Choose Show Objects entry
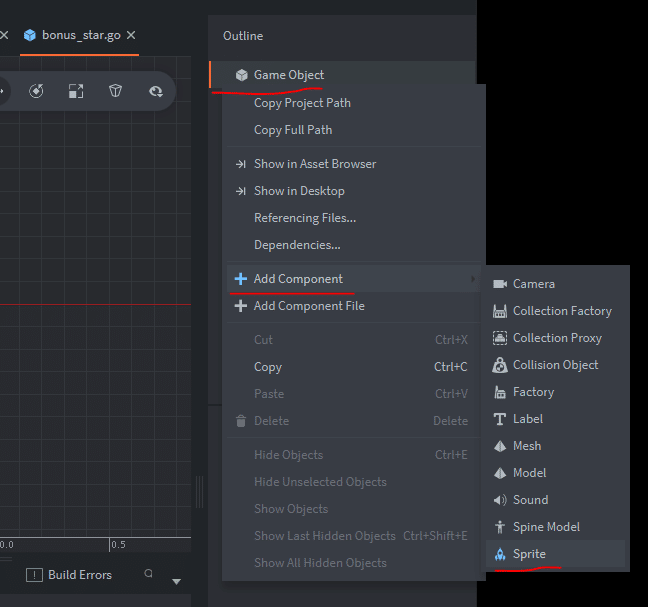Image resolution: width=648 pixels, height=607 pixels. point(354,509)
